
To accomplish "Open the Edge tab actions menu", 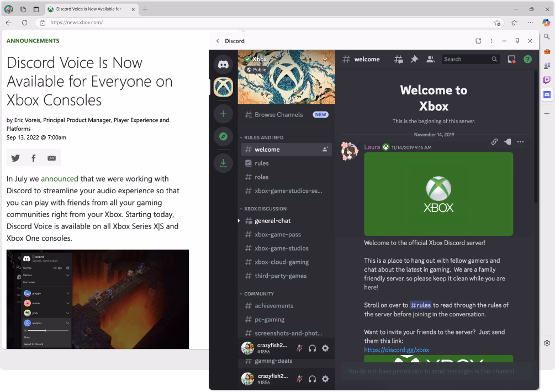I will [36, 9].
